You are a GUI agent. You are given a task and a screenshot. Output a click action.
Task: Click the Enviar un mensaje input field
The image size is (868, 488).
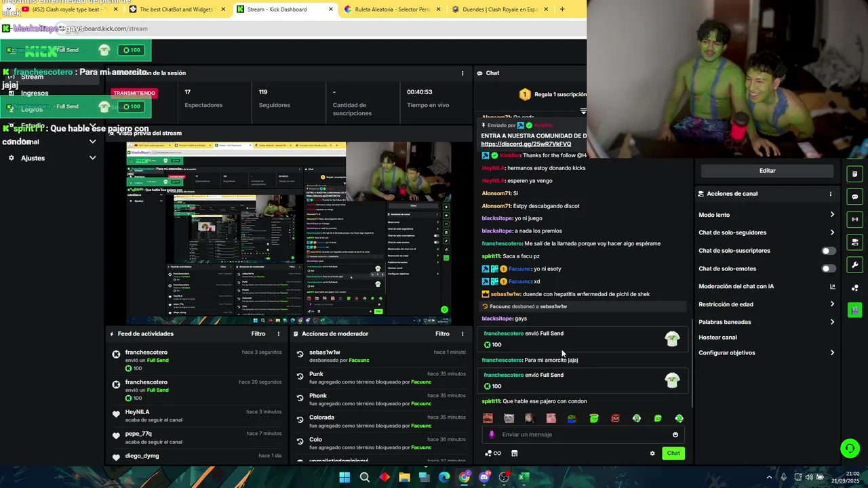pyautogui.click(x=583, y=434)
